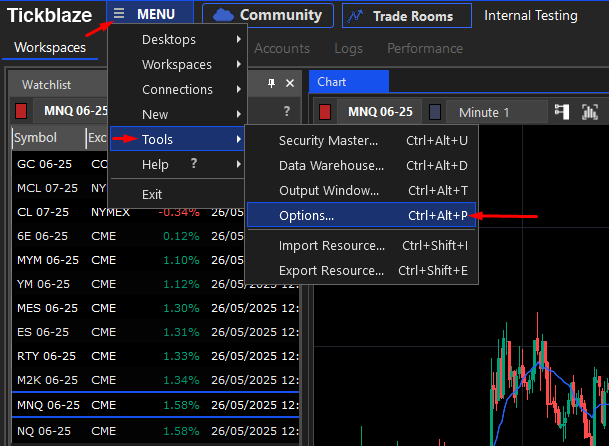609x446 pixels.
Task: Pin the Watchlist panel
Action: coord(271,83)
